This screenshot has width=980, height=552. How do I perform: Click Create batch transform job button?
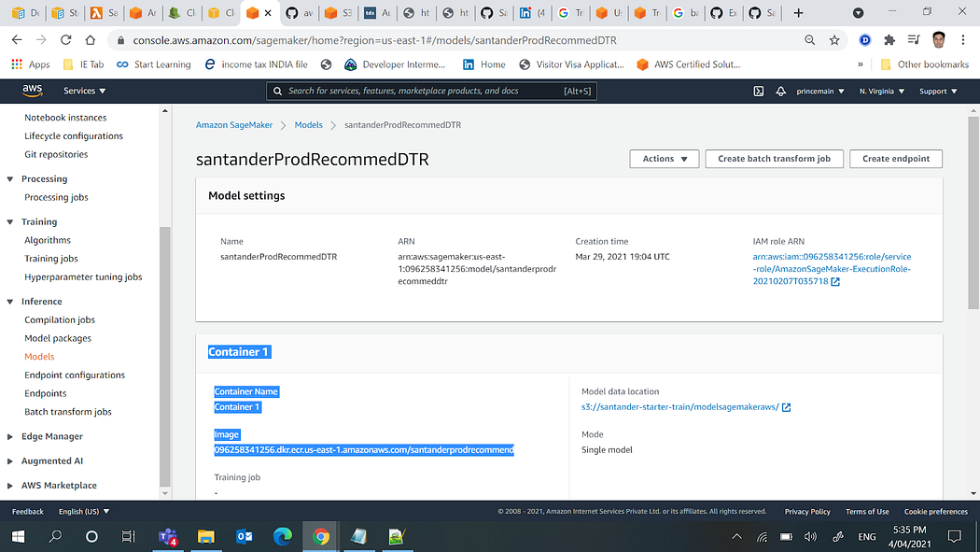(x=775, y=159)
